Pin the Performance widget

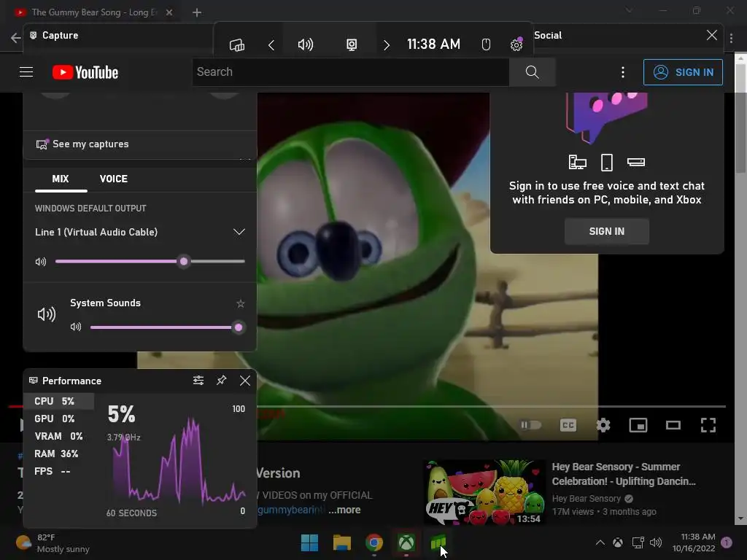tap(222, 381)
